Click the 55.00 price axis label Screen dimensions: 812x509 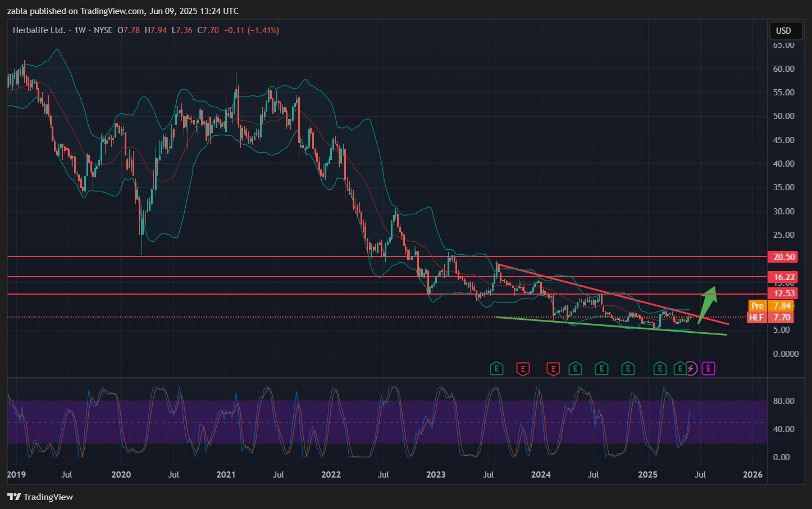784,92
